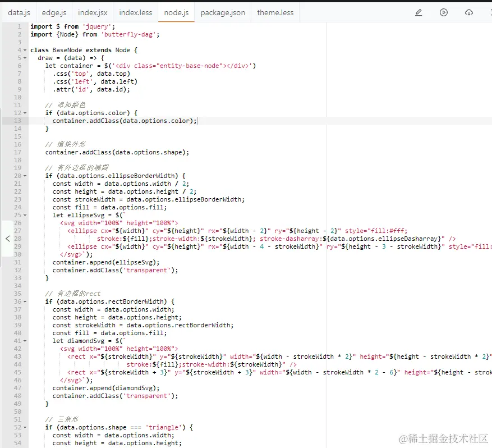492x448 pixels.
Task: Click container.append(ellipseSvg) statement
Action: click(106, 262)
